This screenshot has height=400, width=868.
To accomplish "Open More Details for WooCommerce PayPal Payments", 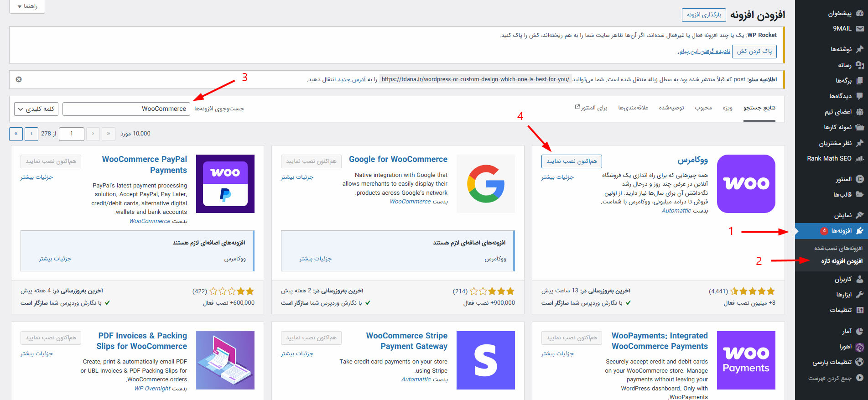I will (36, 177).
